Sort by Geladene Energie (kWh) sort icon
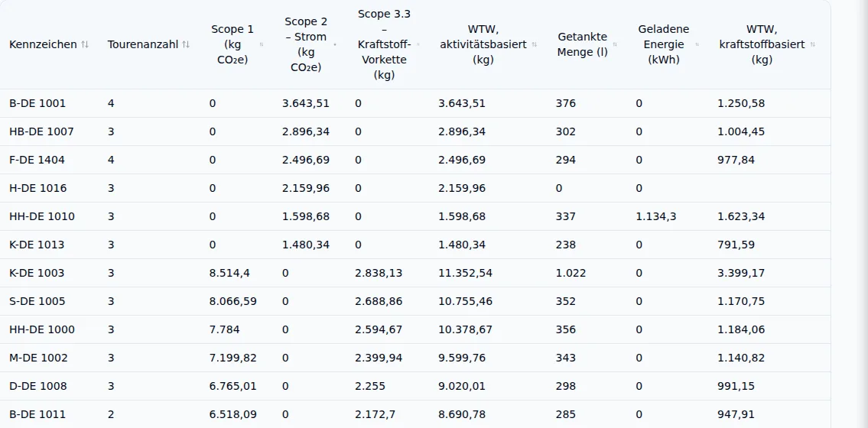 (697, 45)
